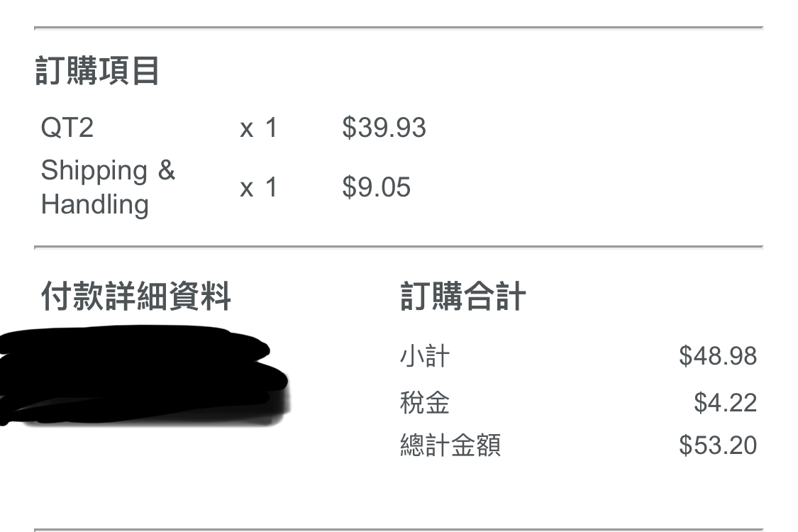Click the word Shipping in item list
Viewport: 798px width, 532px height.
point(94,170)
